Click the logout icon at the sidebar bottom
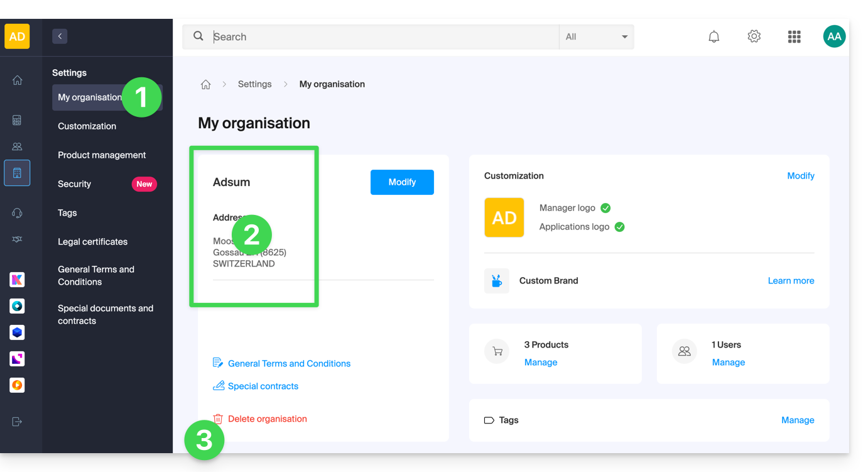 pyautogui.click(x=18, y=422)
